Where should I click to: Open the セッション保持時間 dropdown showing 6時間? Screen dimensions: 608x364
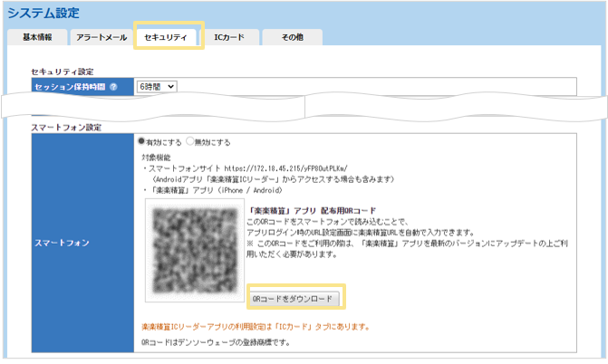pos(157,86)
